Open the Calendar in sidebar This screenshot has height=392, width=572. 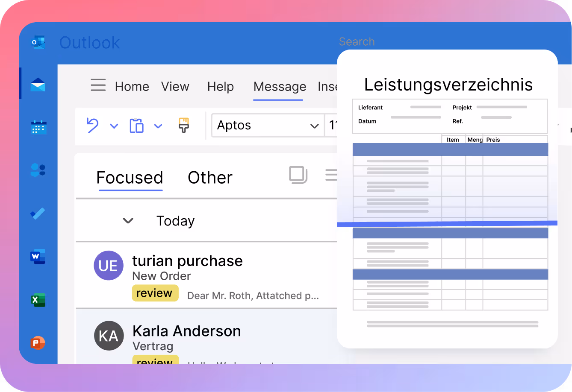click(x=38, y=127)
